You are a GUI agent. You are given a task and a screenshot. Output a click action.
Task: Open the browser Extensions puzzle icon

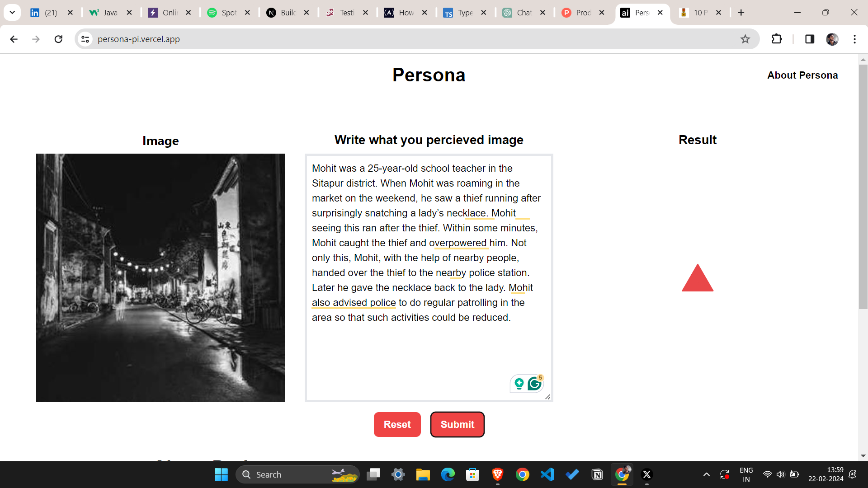777,39
